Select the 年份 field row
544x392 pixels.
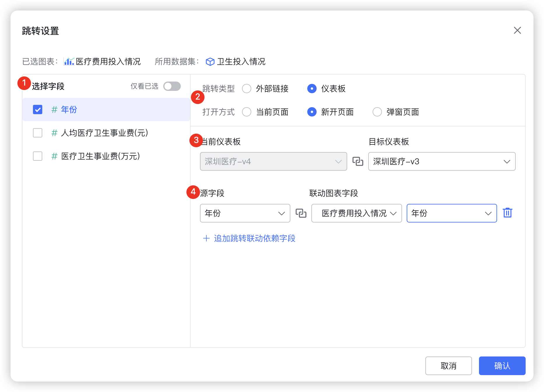tap(106, 110)
